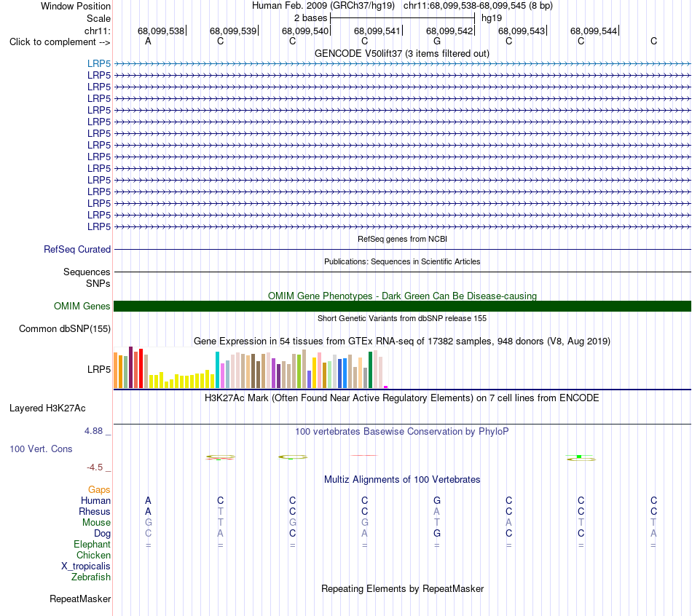Viewport: 692px width, 616px height.
Task: Select the 'Scale' row label
Action: pos(98,18)
